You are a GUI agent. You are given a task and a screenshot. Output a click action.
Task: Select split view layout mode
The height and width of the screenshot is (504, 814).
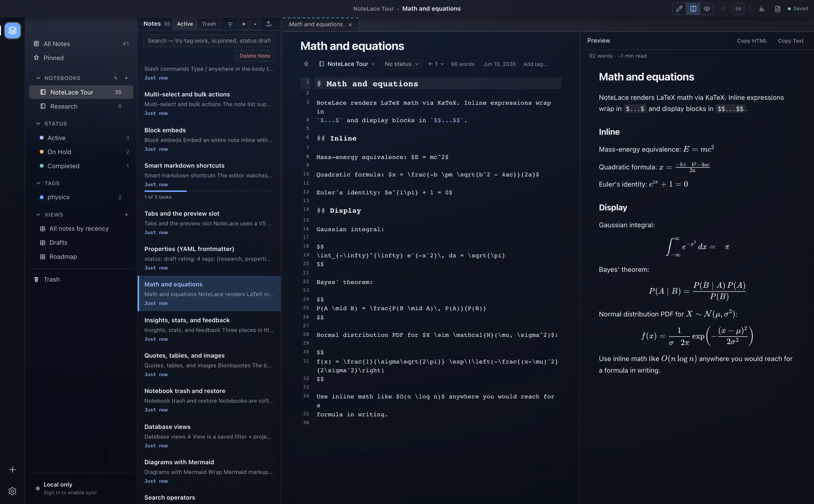693,9
